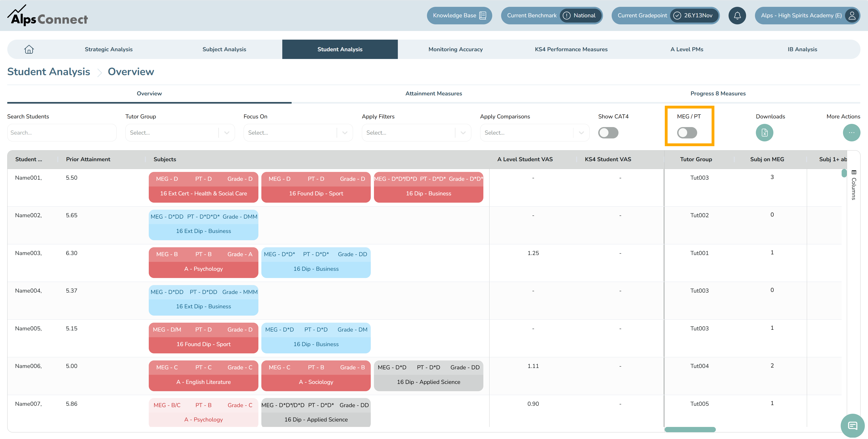Open the A Level PMs tab
Viewport: 868px width, 439px height.
pyautogui.click(x=687, y=49)
